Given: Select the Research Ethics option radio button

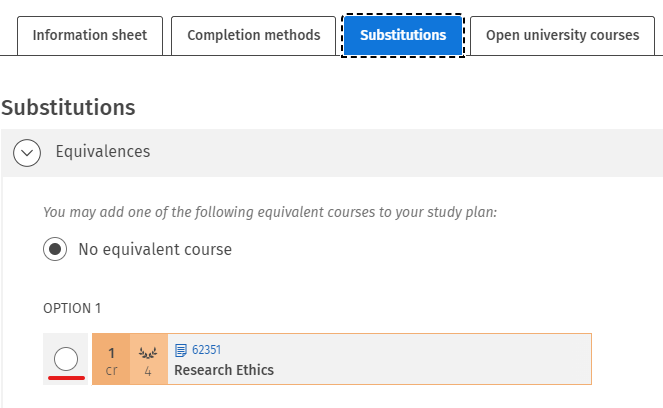Looking at the screenshot, I should click(x=66, y=359).
